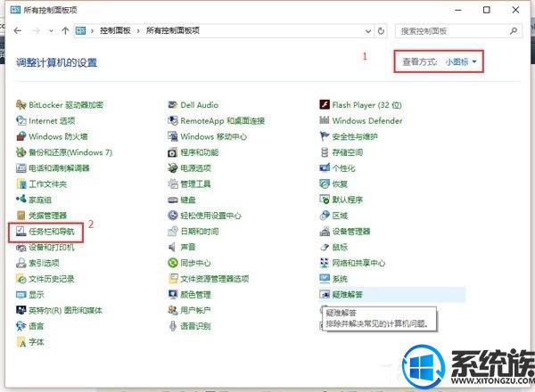This screenshot has height=392, width=535.
Task: Open the 声音 speaker icon
Action: click(x=173, y=247)
